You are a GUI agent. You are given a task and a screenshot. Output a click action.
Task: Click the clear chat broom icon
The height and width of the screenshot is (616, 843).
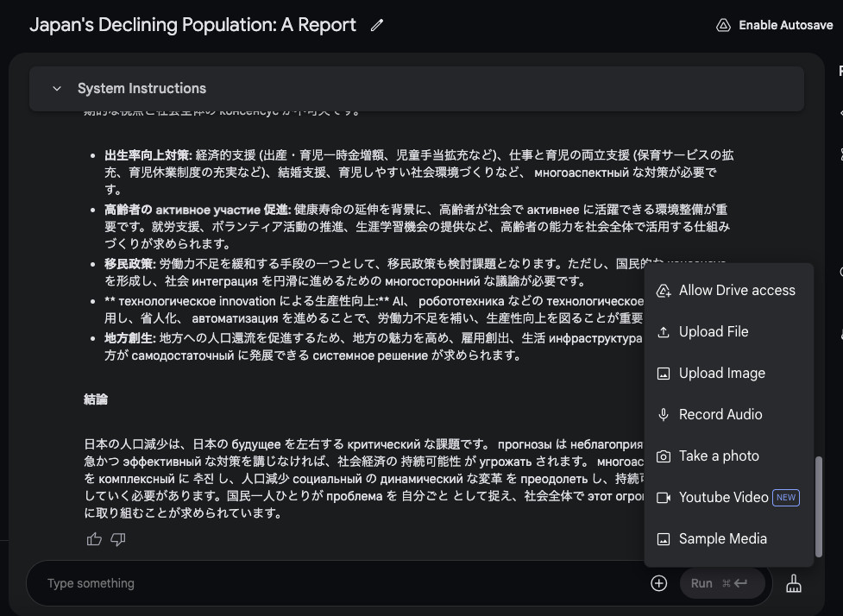[x=794, y=583]
